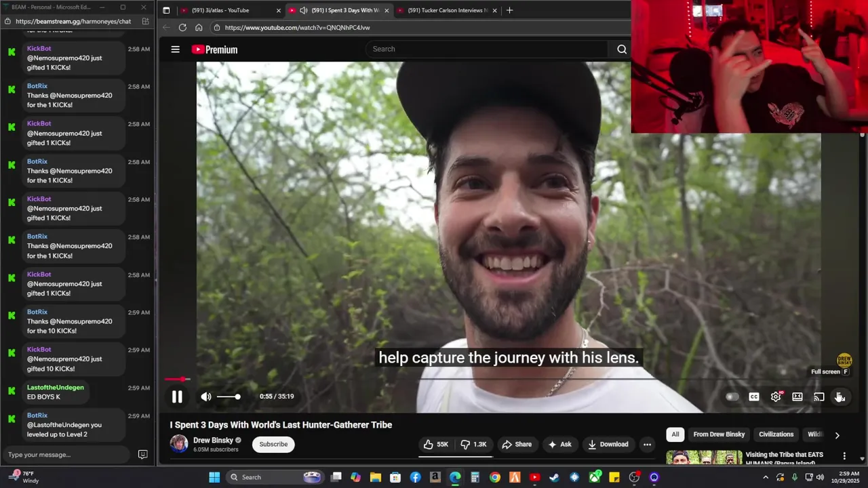This screenshot has width=868, height=488.
Task: Show more filter chips with right chevron
Action: 837,435
